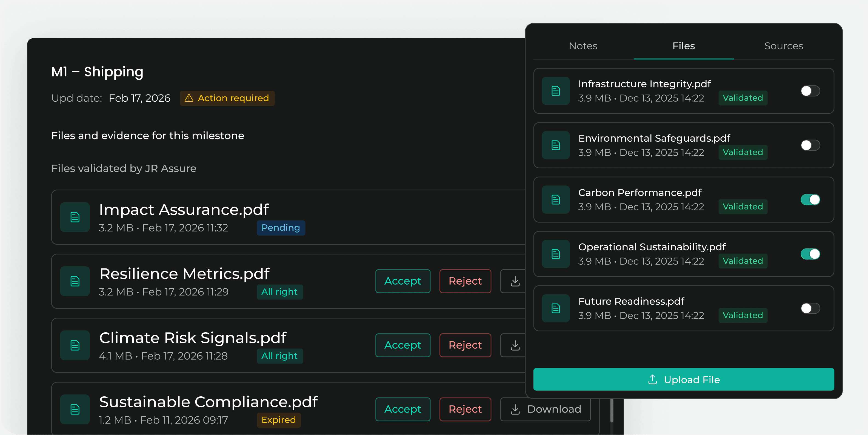
Task: Accept the Resilience Metrics.pdf file
Action: click(x=403, y=281)
